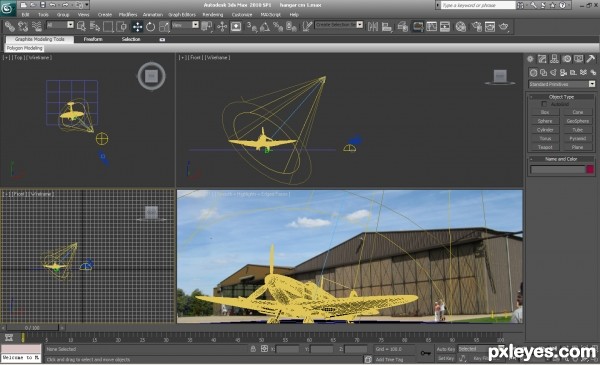Image resolution: width=600 pixels, height=365 pixels.
Task: Click the Align tool icon
Action: pos(386,26)
